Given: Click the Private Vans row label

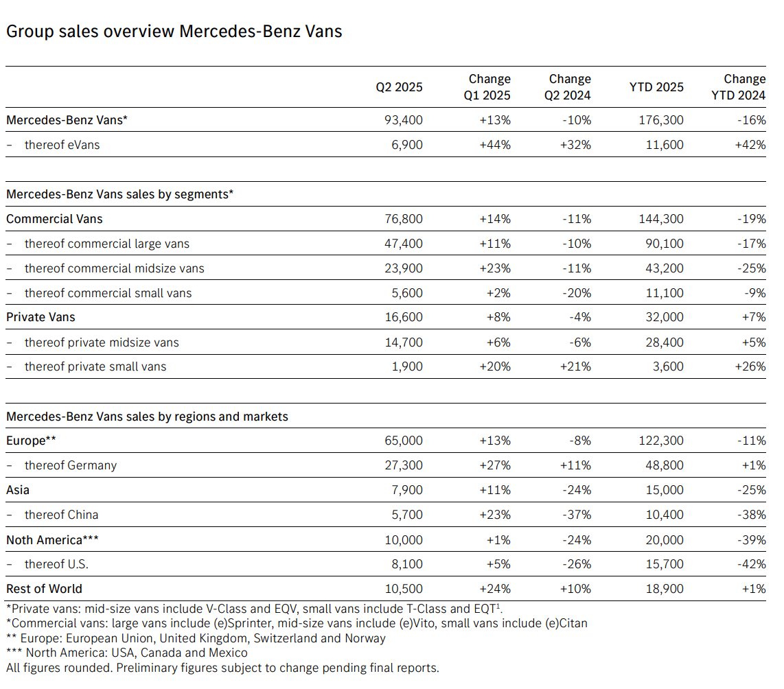Looking at the screenshot, I should coord(41,317).
